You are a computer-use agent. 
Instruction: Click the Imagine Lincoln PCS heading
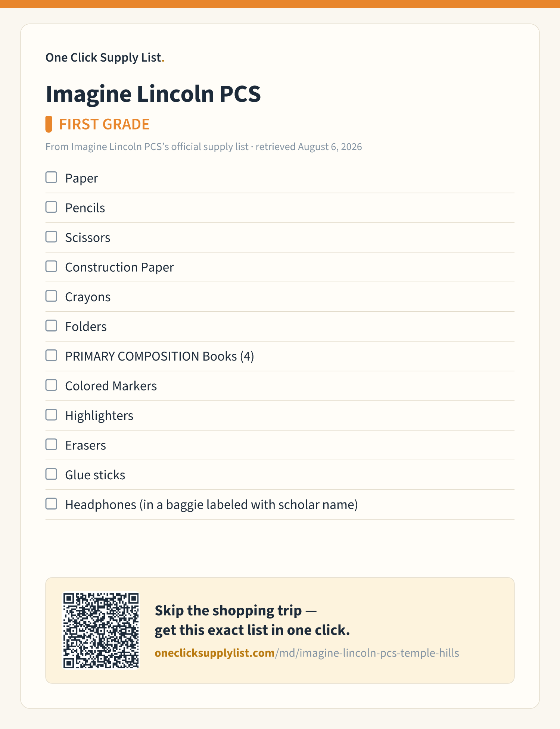click(153, 94)
